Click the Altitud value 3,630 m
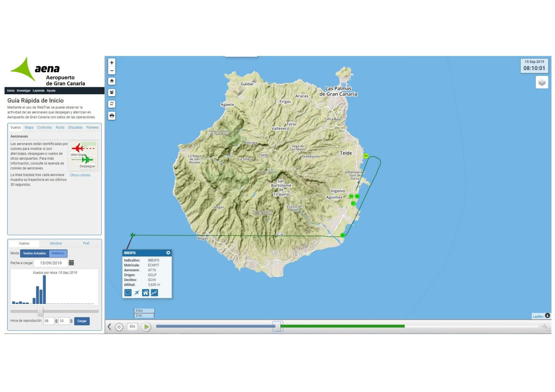Image resolution: width=555 pixels, height=392 pixels. (x=154, y=284)
